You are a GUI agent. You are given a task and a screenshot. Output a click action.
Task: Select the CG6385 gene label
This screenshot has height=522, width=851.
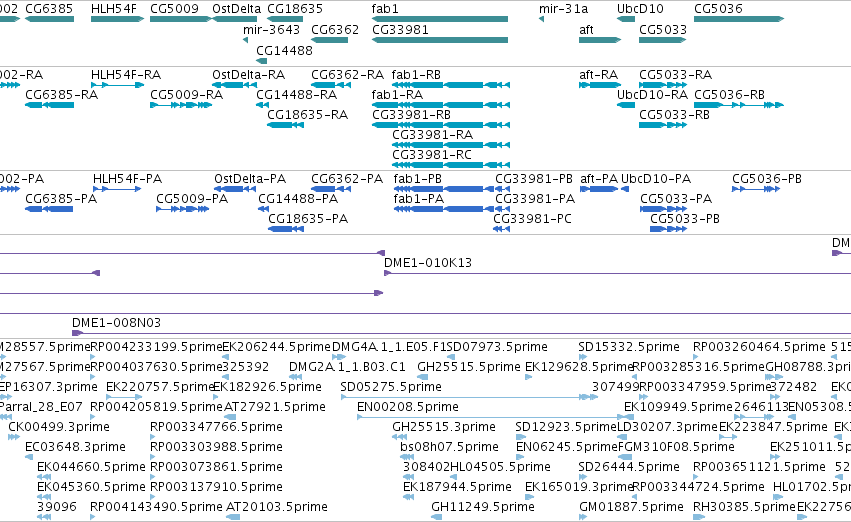pos(49,9)
